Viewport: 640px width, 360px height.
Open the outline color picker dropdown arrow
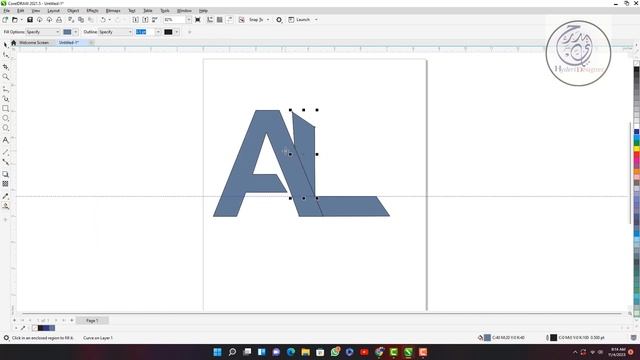(177, 32)
